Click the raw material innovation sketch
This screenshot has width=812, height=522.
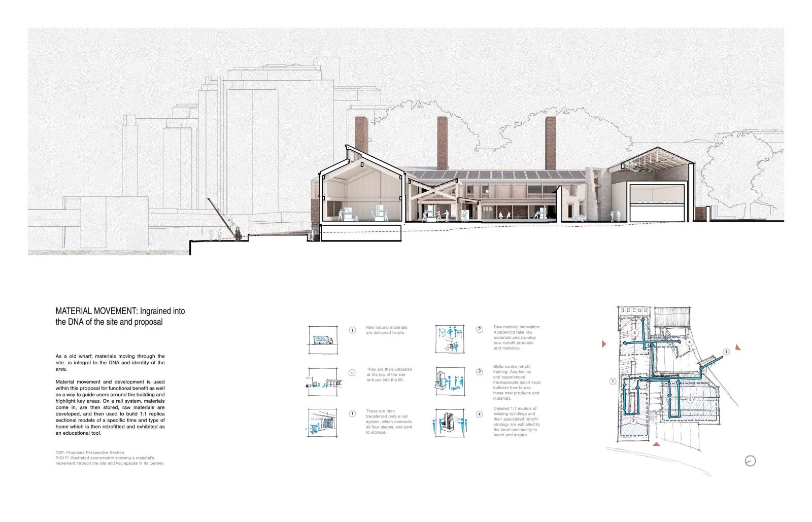click(450, 339)
